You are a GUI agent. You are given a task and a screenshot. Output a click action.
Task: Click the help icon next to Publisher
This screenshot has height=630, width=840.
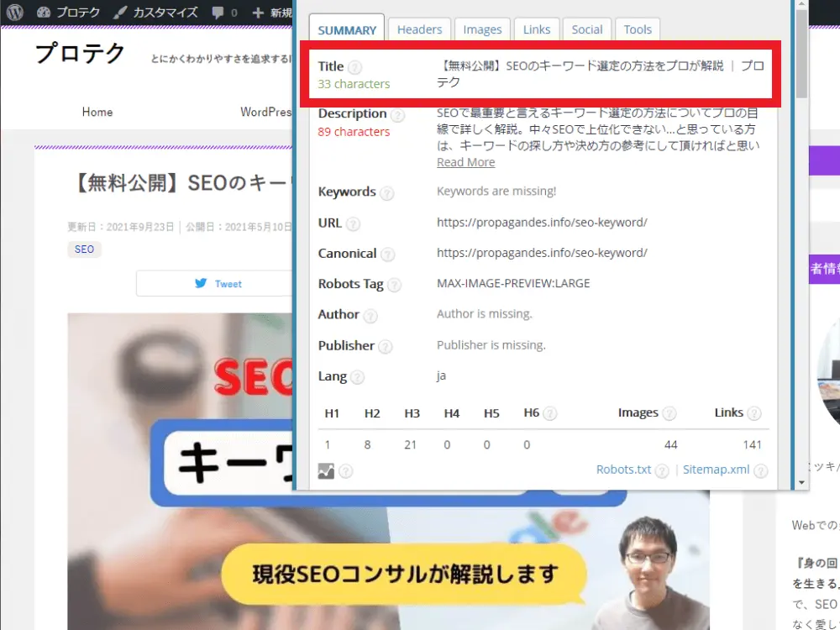pyautogui.click(x=385, y=347)
